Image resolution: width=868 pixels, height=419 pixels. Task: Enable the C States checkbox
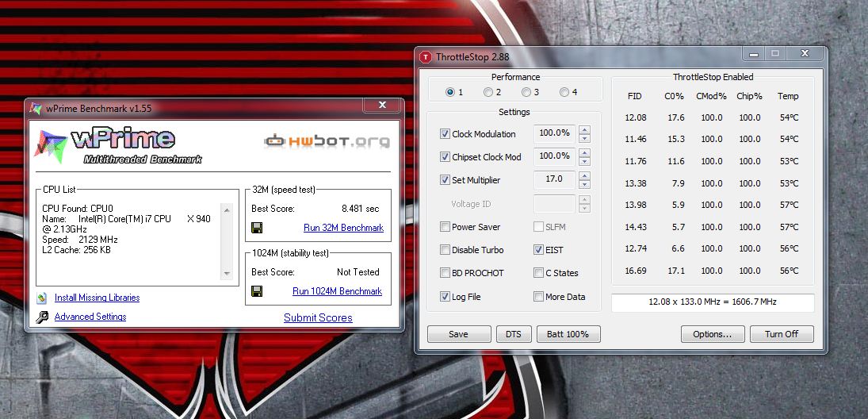click(538, 273)
